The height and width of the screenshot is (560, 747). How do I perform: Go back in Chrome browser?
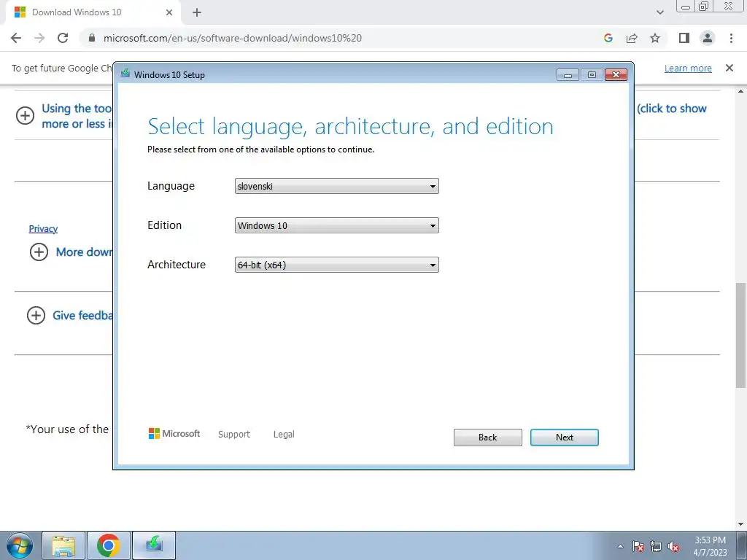16,38
